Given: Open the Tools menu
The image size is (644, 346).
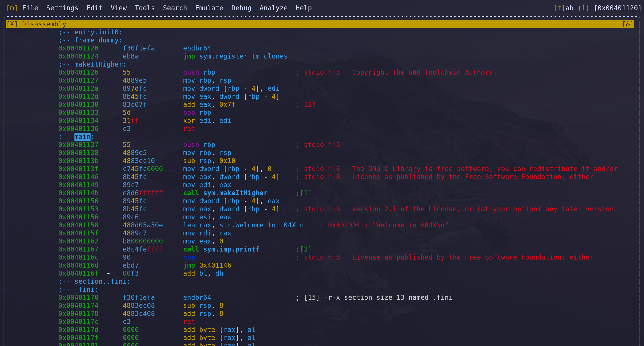Looking at the screenshot, I should pos(144,8).
